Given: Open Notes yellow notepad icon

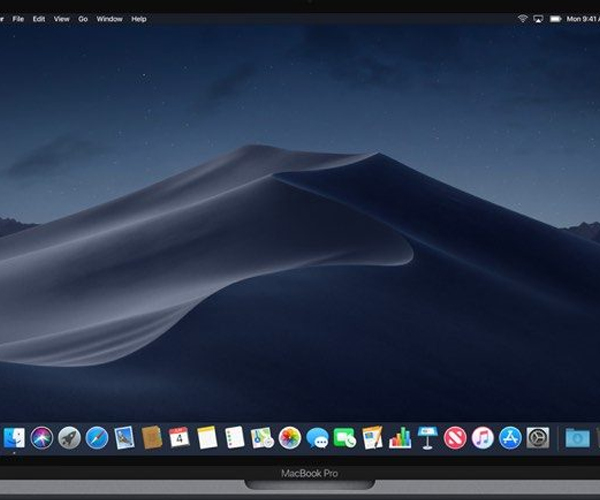Looking at the screenshot, I should tap(207, 437).
